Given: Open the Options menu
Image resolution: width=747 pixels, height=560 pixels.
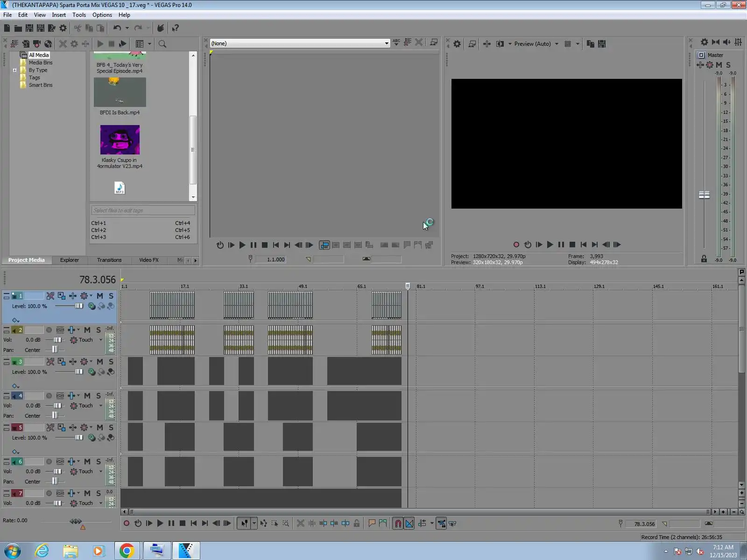Looking at the screenshot, I should click(x=102, y=15).
